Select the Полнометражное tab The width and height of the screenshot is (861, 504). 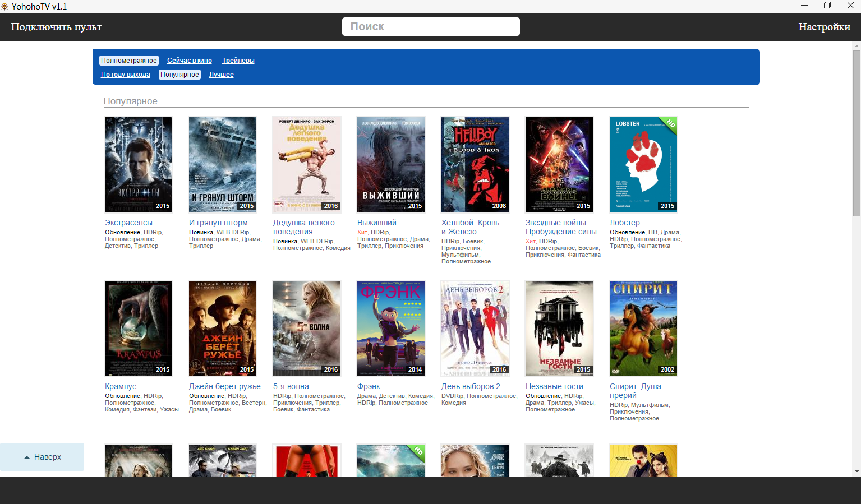pos(129,61)
